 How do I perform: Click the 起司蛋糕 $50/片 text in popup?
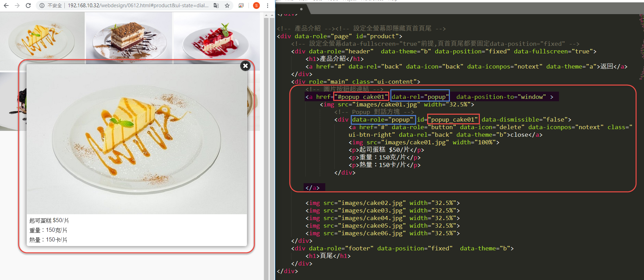tap(49, 220)
